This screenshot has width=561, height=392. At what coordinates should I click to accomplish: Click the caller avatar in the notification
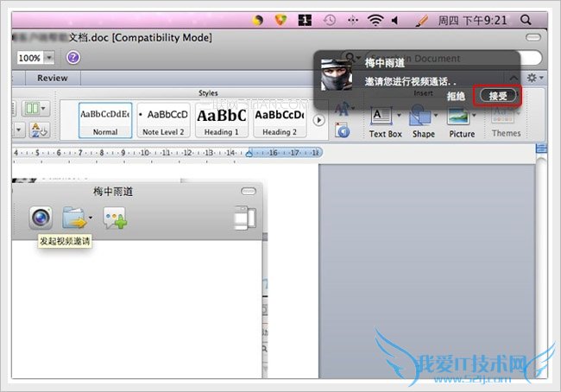[336, 75]
